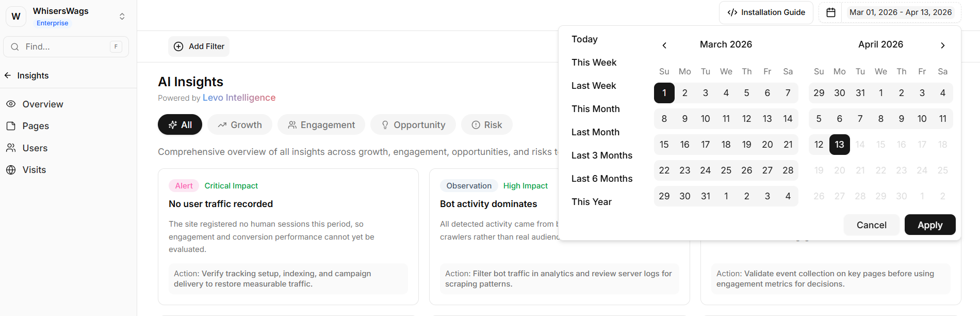980x316 pixels.
Task: Choose the Last 3 Months preset
Action: (601, 155)
